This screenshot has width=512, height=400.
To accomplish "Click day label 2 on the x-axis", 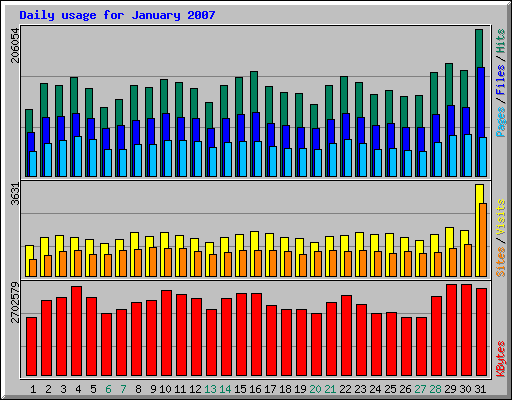I will [48, 389].
